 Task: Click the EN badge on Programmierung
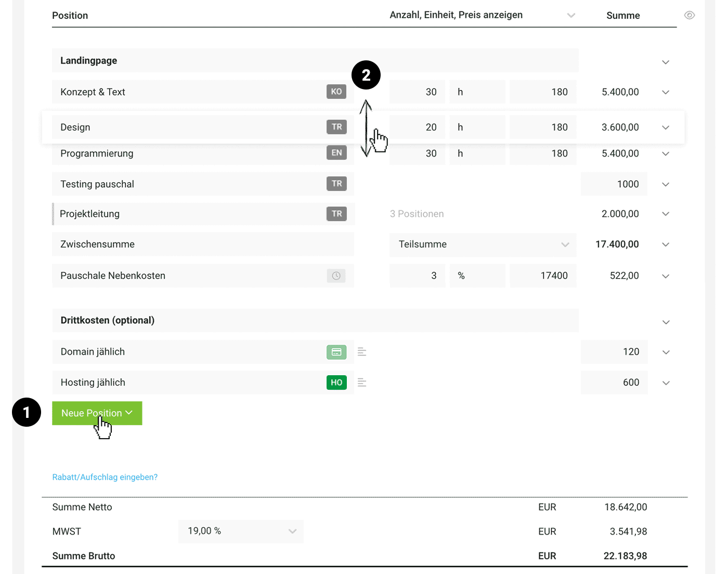(x=336, y=153)
